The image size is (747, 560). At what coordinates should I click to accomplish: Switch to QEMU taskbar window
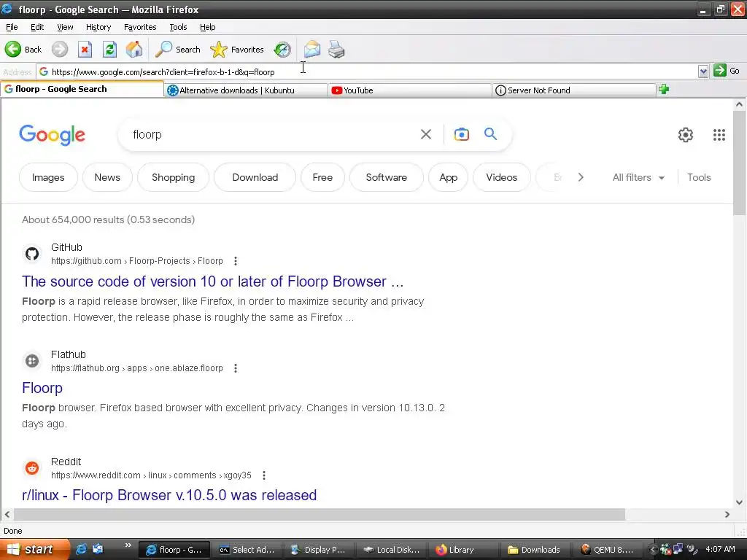[608, 550]
